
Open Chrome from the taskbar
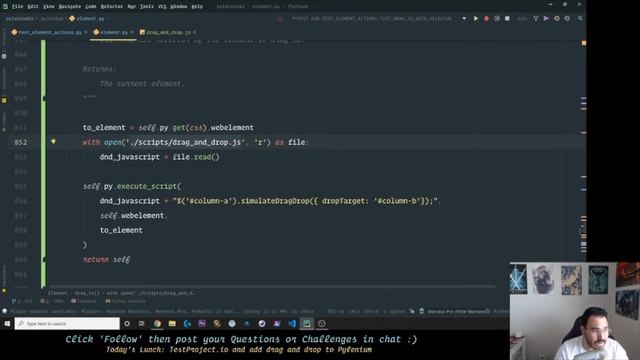[157, 324]
